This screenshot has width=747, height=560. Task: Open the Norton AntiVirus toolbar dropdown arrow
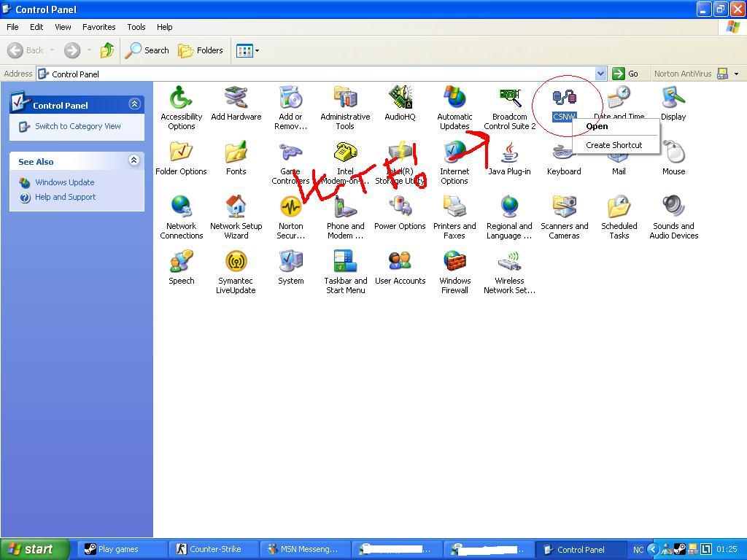coord(737,74)
